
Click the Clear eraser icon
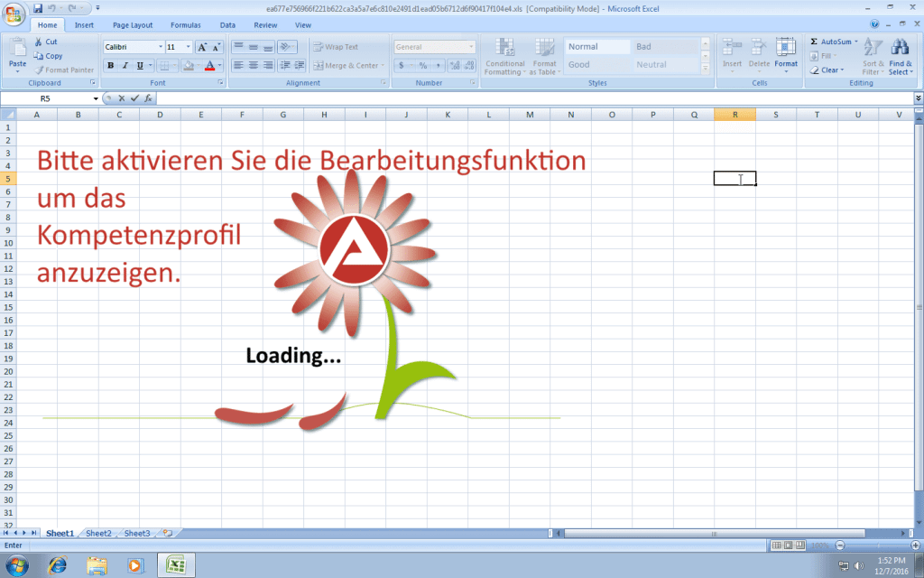coord(815,70)
